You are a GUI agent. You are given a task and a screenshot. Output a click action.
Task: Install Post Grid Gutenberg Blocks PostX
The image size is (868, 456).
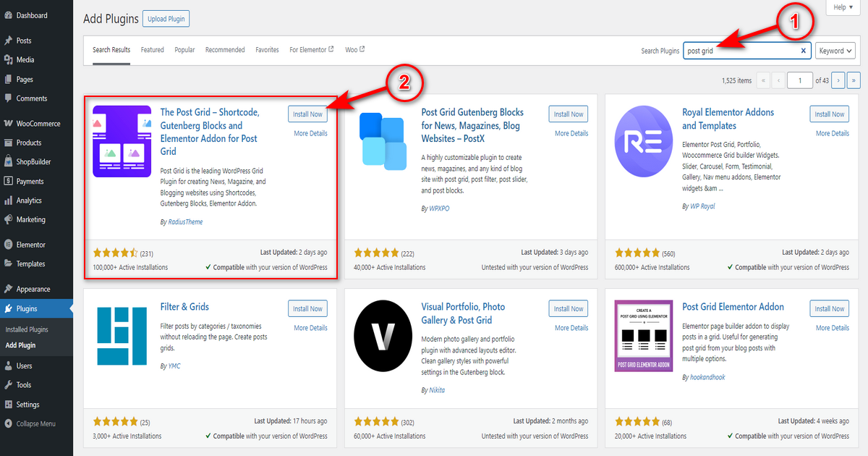click(x=569, y=114)
